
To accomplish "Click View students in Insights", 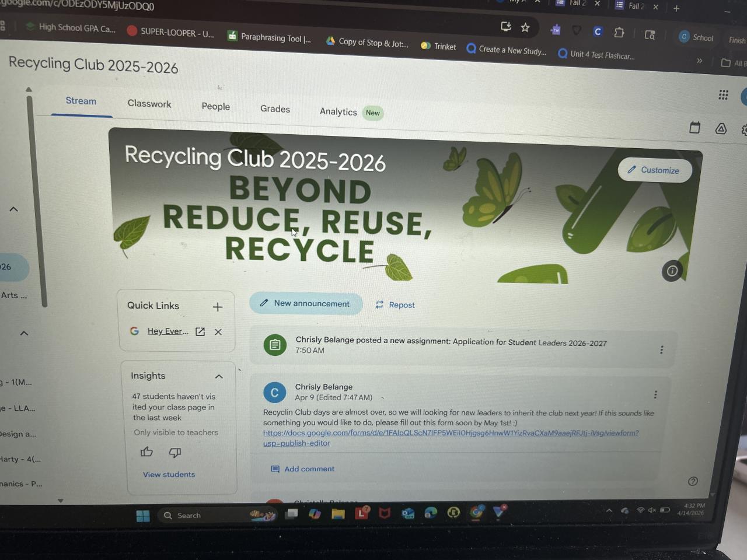I will click(169, 474).
